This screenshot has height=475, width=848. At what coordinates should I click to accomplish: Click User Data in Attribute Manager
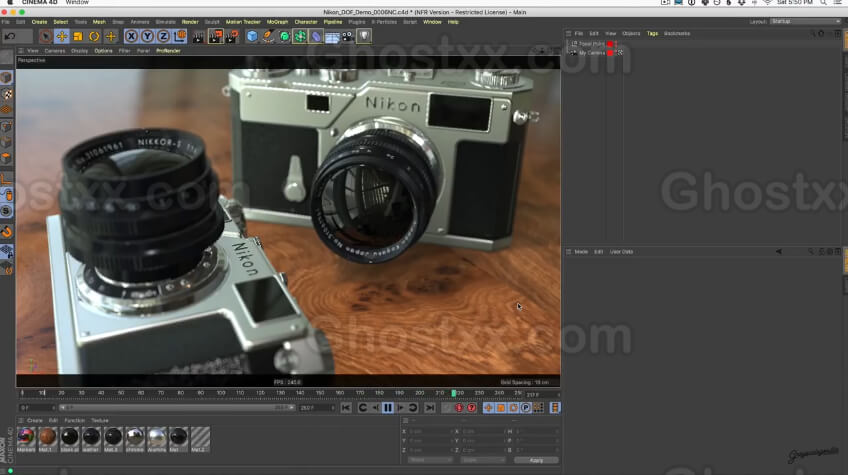[621, 252]
